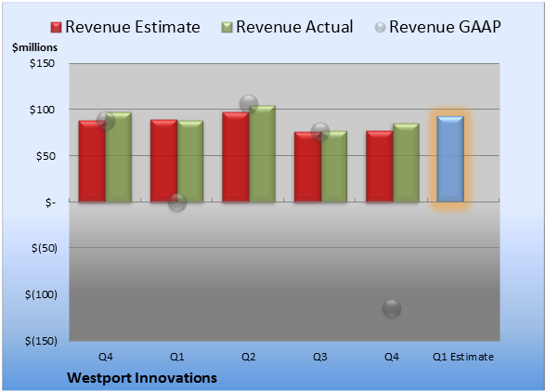
Task: Click the Q1 GAAP sphere near zero
Action: coord(177,203)
